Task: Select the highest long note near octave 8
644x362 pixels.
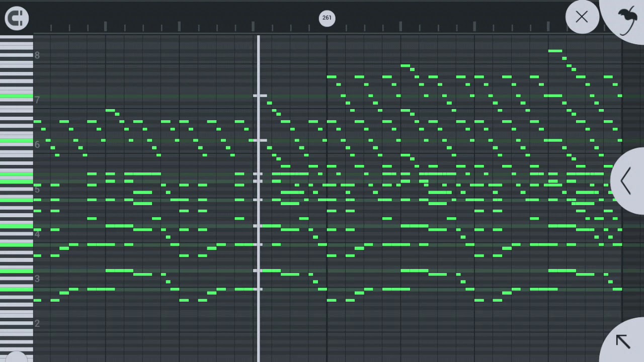Action: [555, 51]
